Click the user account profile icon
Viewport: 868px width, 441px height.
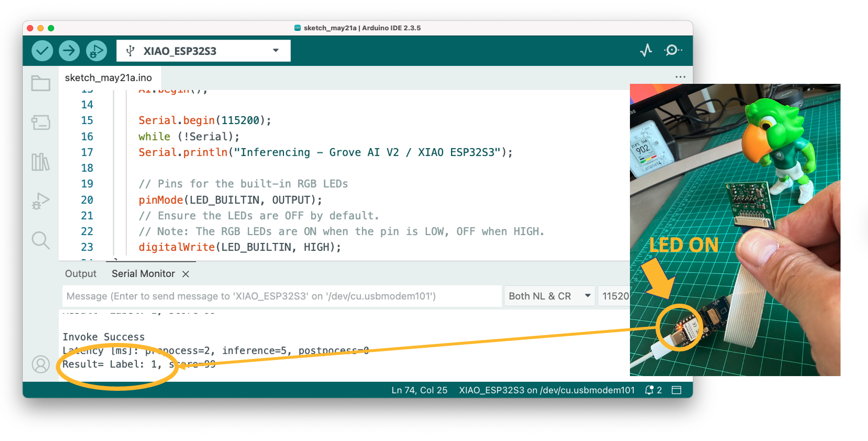(x=41, y=364)
